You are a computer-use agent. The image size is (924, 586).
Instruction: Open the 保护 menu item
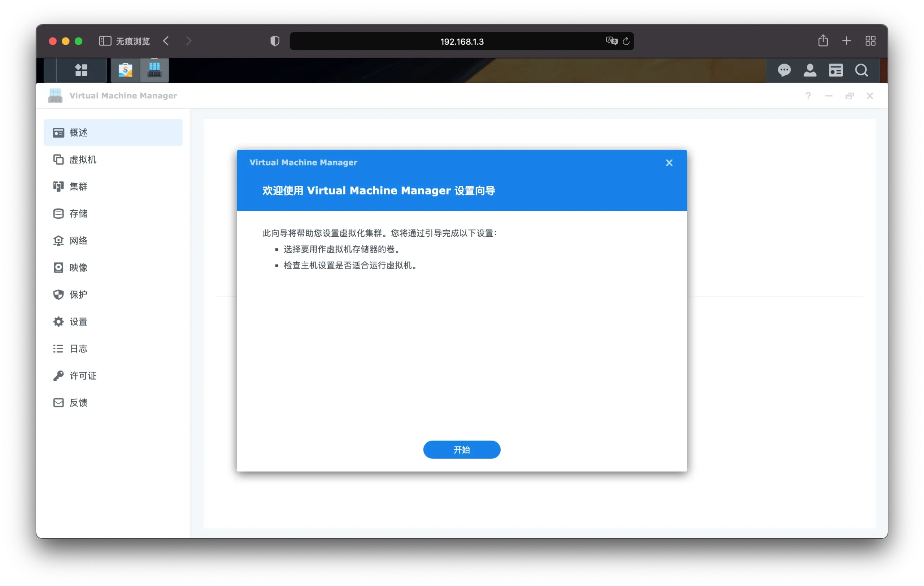[x=113, y=295]
